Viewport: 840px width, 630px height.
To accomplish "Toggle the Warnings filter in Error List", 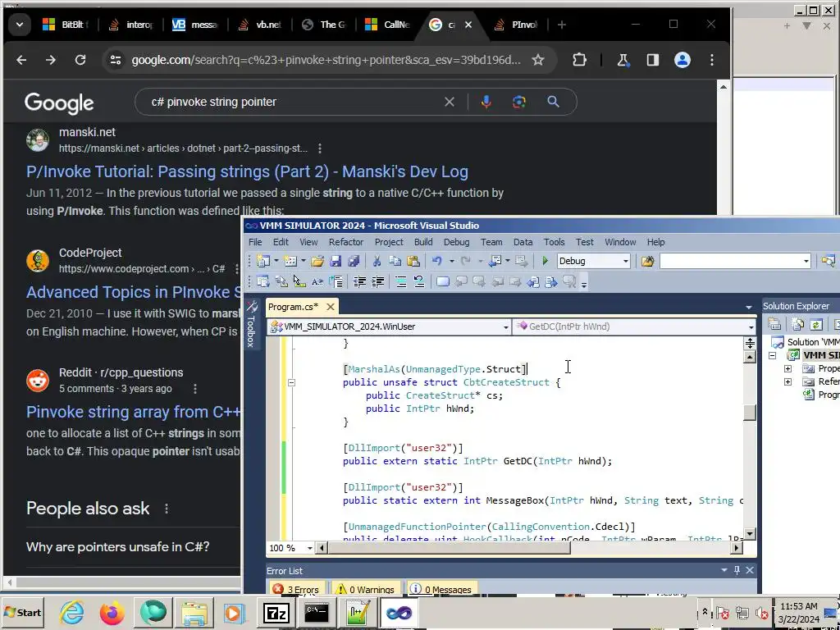I will click(366, 589).
